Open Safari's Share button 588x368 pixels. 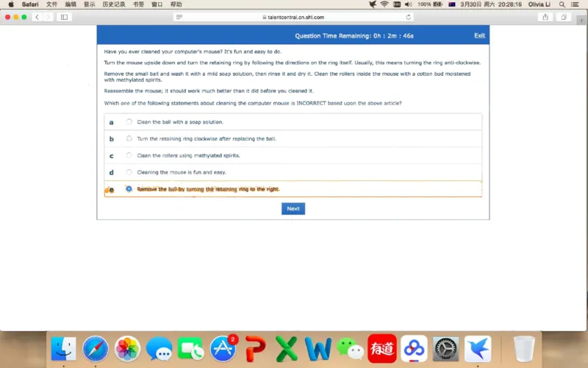545,17
